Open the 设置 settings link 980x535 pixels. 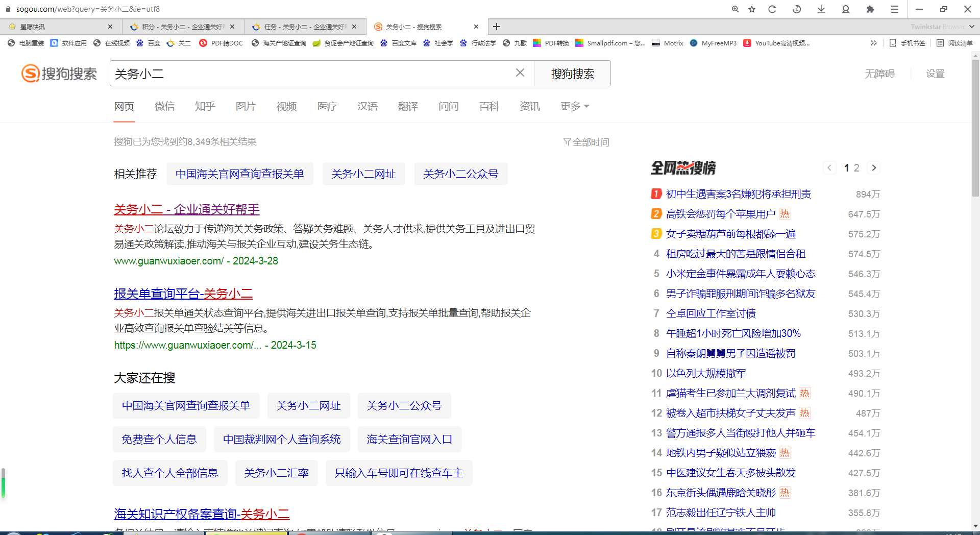[935, 74]
